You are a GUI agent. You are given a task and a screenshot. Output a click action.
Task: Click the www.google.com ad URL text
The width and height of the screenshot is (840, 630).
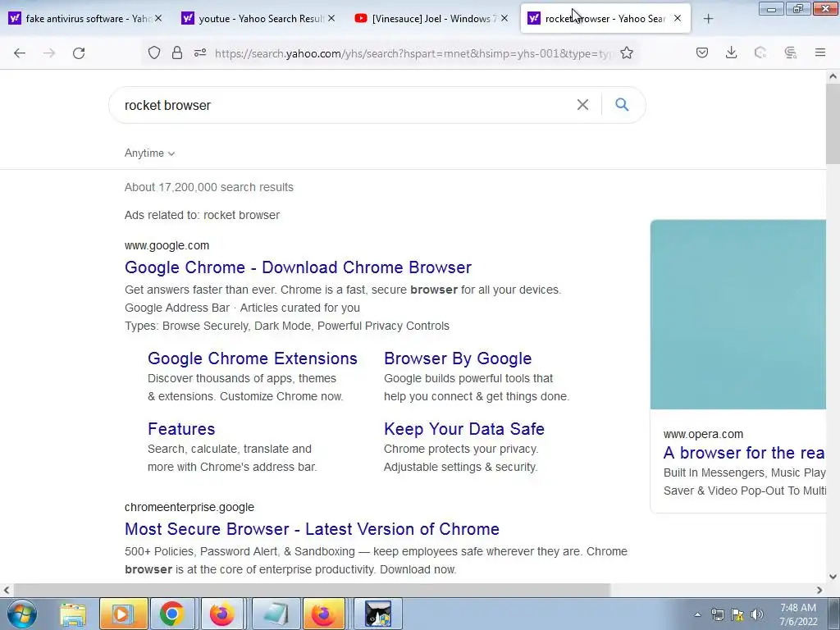[167, 245]
